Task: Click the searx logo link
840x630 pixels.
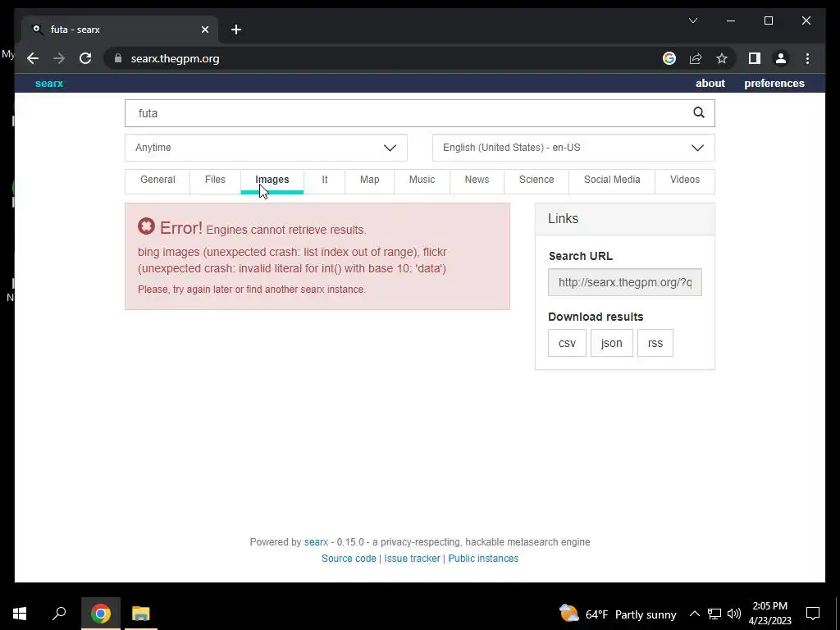Action: tap(48, 84)
